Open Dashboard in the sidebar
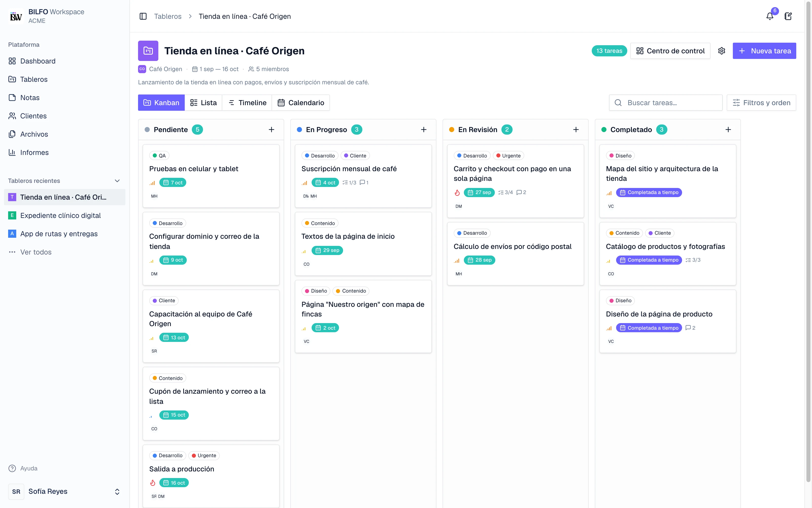Viewport: 812px width, 508px height. [64, 61]
